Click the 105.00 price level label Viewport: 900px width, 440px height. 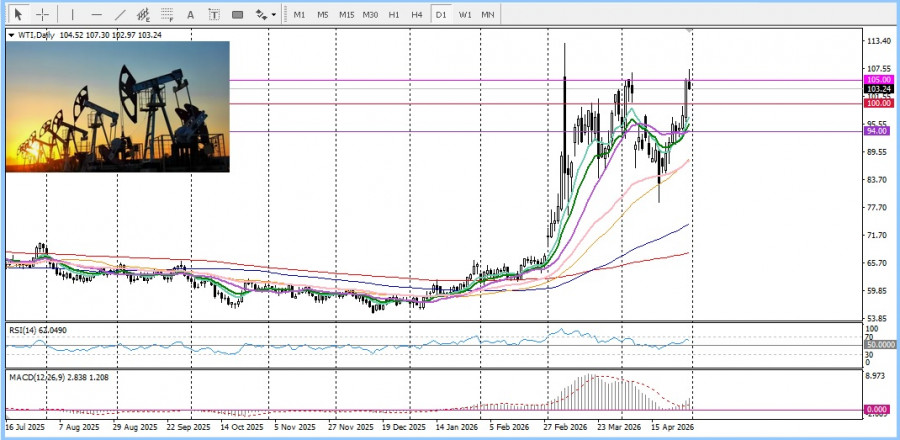pyautogui.click(x=879, y=79)
